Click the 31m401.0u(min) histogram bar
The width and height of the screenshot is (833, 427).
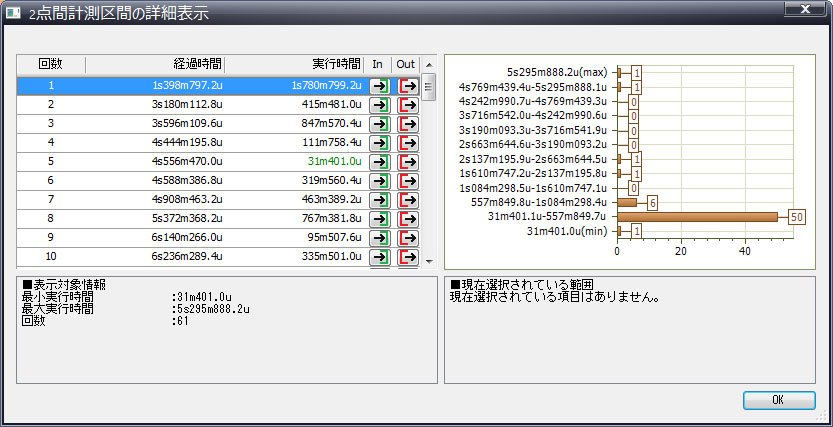(619, 231)
